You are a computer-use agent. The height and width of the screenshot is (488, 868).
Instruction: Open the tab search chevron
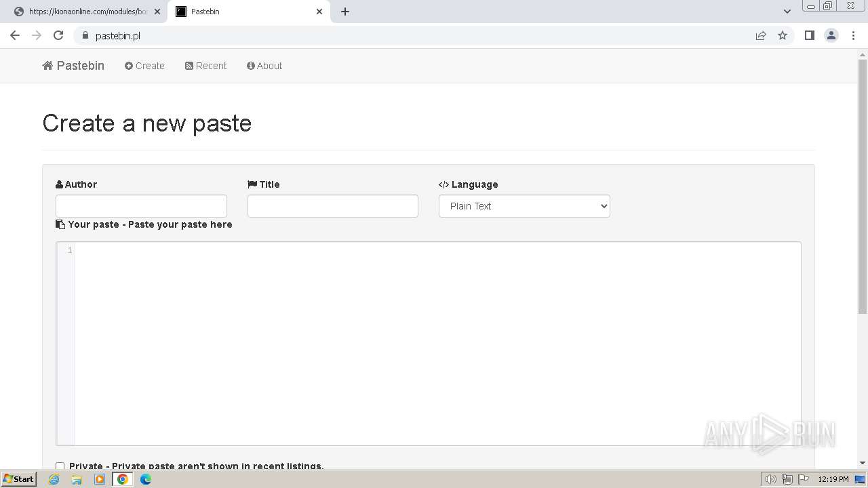787,12
